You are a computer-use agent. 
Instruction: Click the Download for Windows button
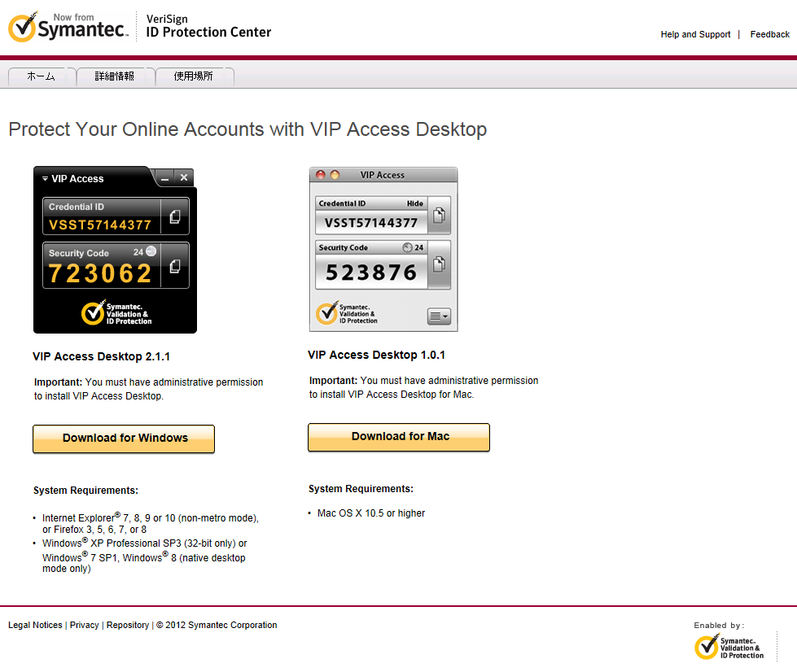pyautogui.click(x=124, y=439)
